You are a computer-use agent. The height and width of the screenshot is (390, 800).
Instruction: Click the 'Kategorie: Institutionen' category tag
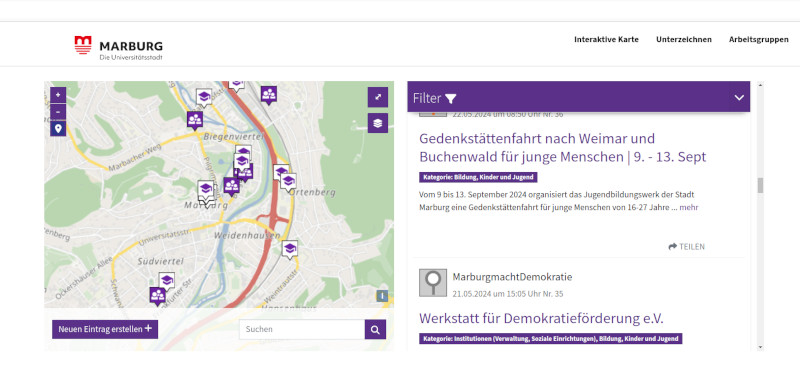pyautogui.click(x=551, y=338)
